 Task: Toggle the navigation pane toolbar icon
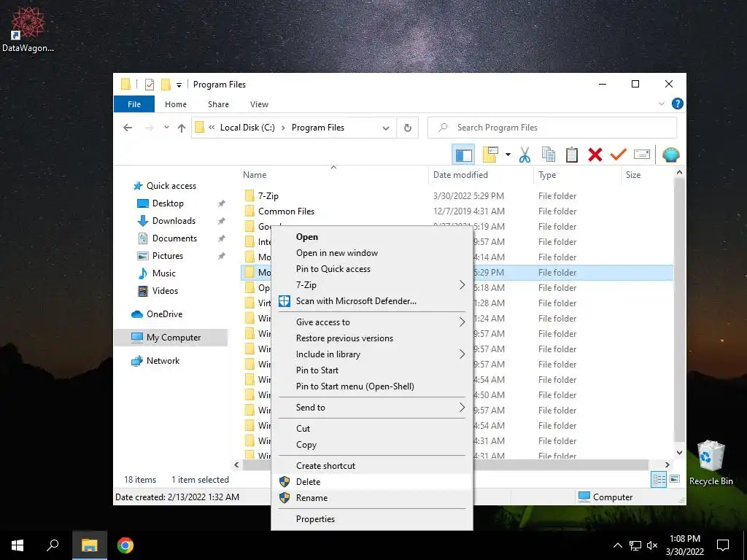(x=463, y=155)
